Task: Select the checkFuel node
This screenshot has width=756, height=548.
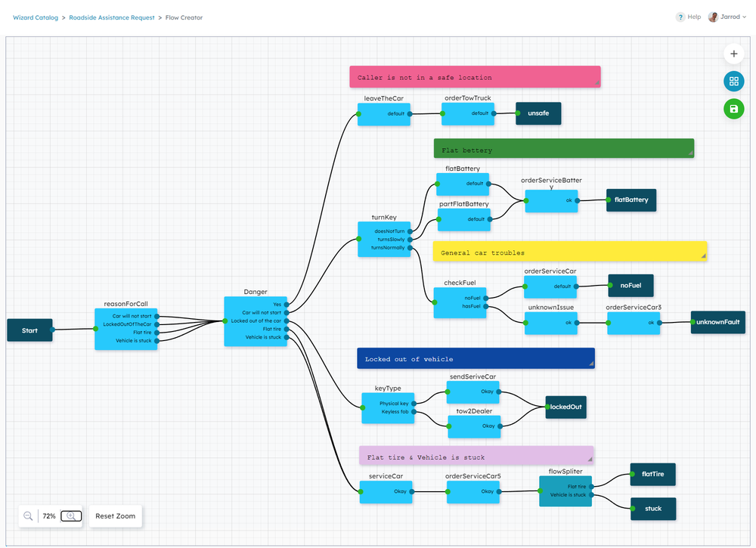Action: pos(460,302)
